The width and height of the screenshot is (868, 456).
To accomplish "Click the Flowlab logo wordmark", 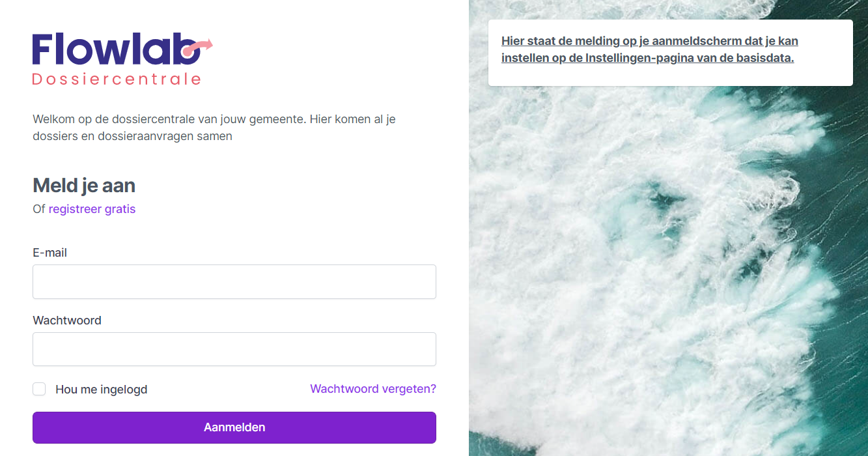I will (x=116, y=50).
